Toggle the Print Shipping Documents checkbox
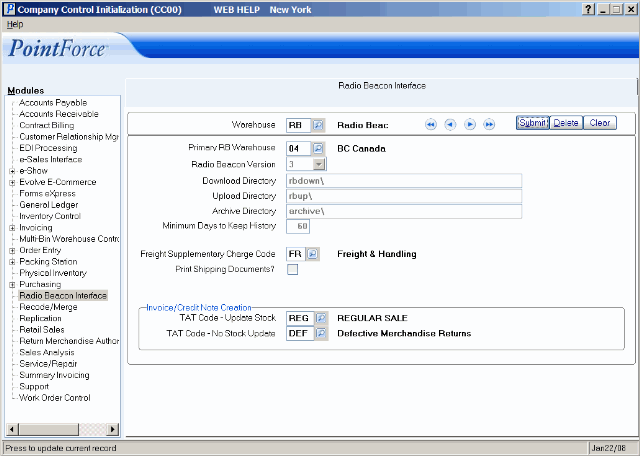640x456 pixels. (x=293, y=269)
